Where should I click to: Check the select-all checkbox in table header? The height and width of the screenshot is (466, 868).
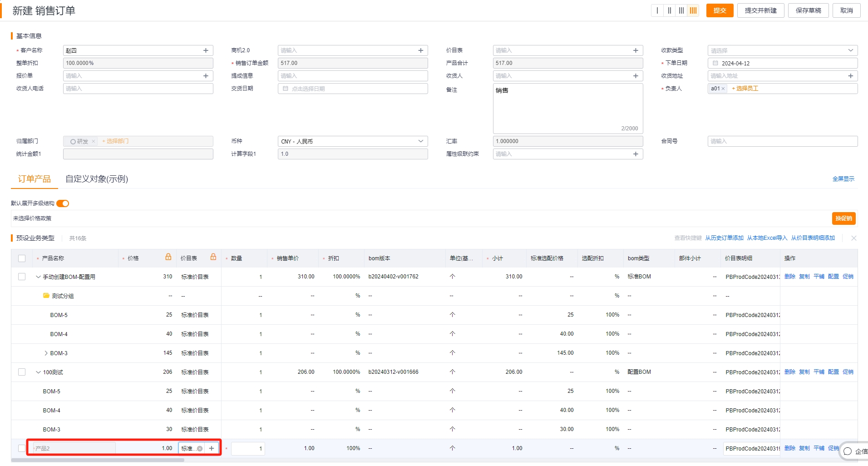[22, 258]
